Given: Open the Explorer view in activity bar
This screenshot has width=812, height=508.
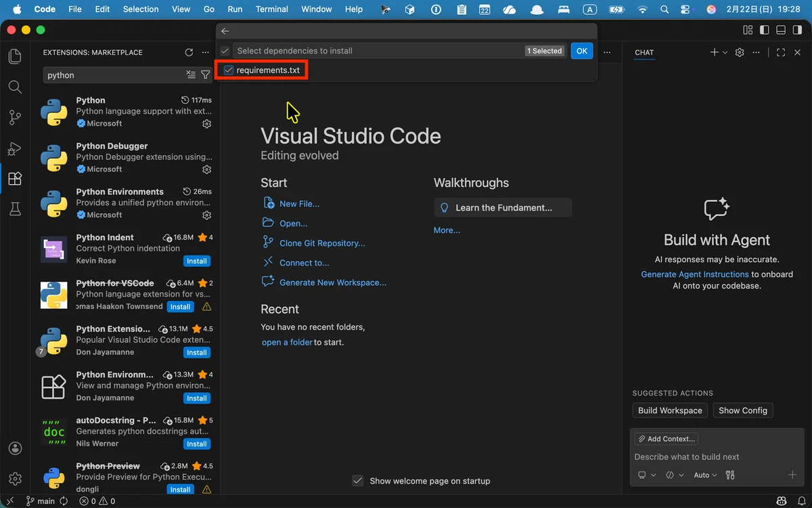Looking at the screenshot, I should tap(15, 56).
